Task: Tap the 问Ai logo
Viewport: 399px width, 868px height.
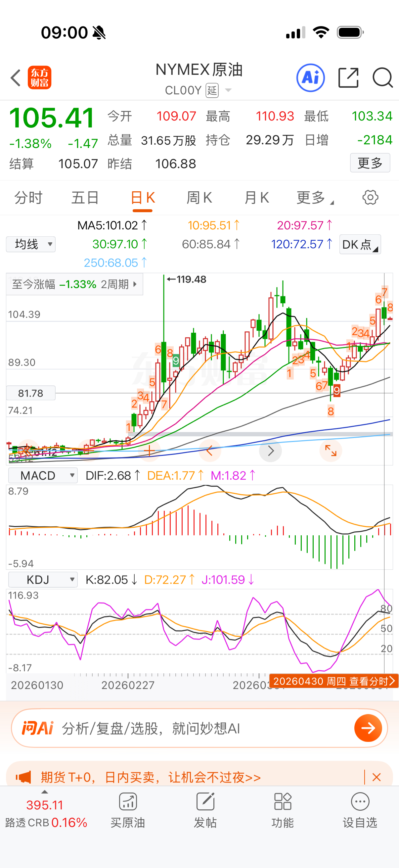Action: click(x=38, y=728)
